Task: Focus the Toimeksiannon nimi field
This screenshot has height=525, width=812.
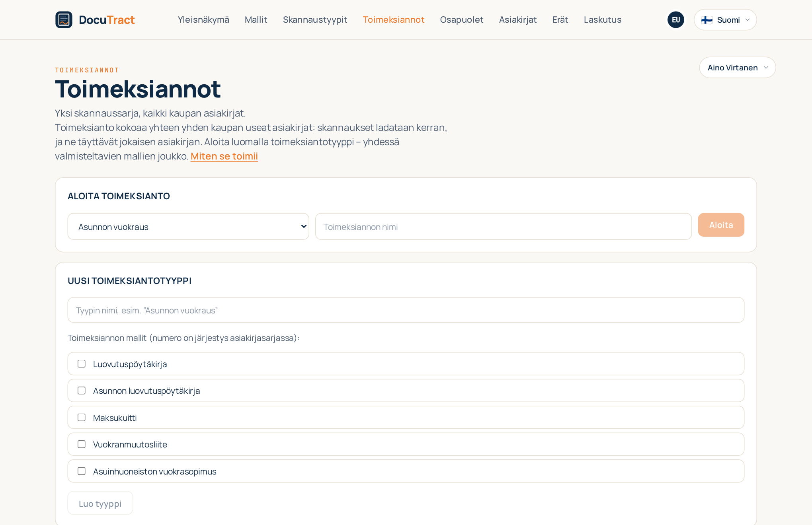Action: (x=504, y=226)
